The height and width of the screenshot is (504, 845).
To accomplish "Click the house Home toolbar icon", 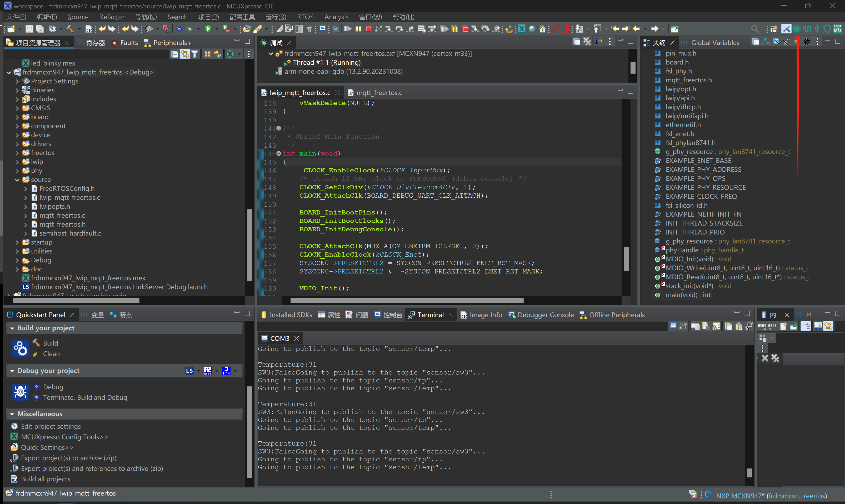I will (x=543, y=29).
